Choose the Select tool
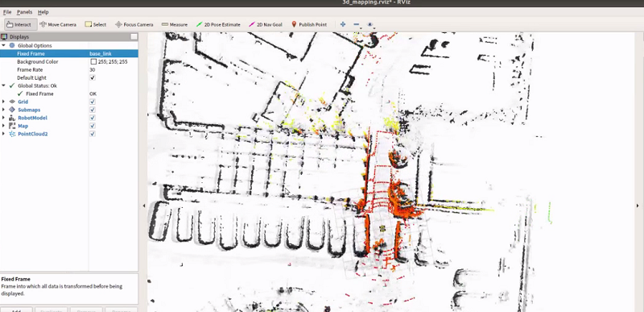This screenshot has height=312, width=644. [95, 25]
